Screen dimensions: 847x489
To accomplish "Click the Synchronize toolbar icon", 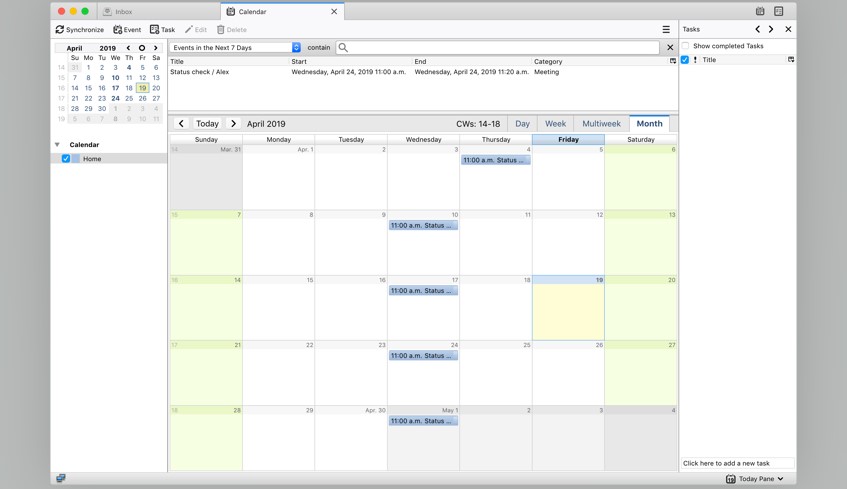I will click(60, 30).
